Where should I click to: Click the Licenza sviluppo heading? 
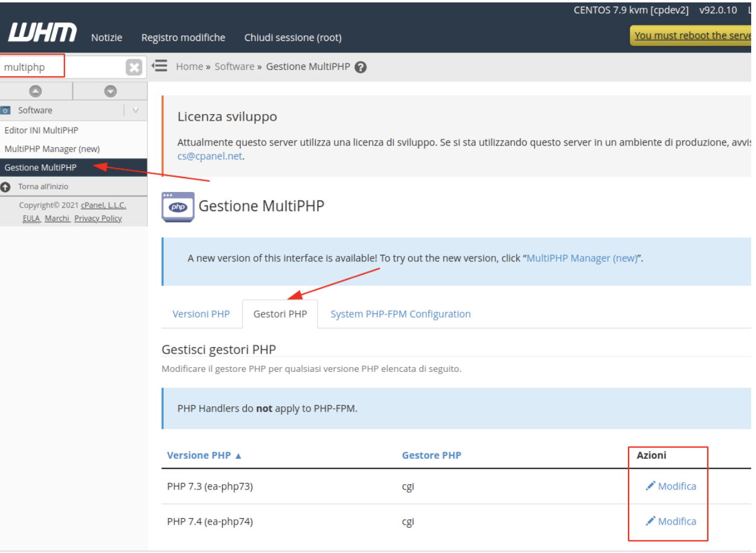pyautogui.click(x=227, y=117)
